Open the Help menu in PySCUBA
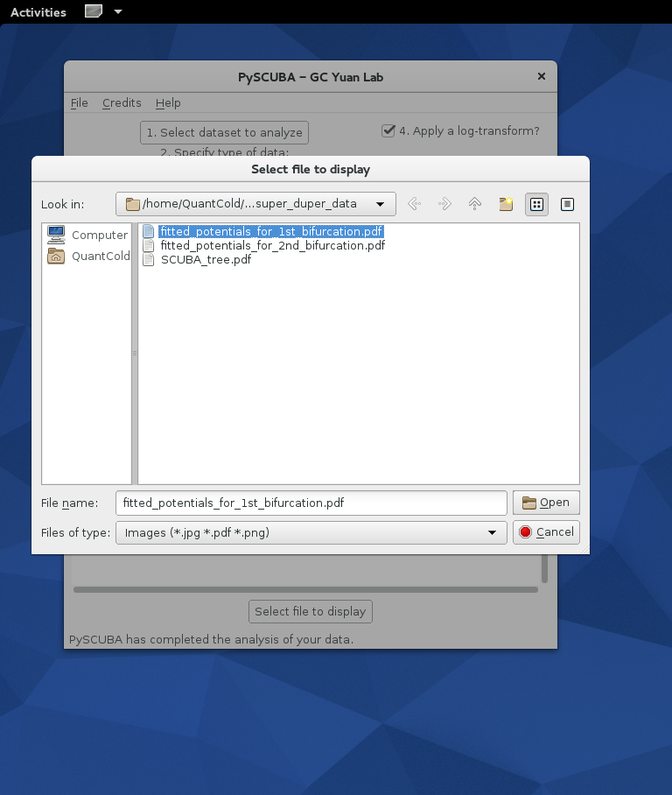 tap(168, 103)
